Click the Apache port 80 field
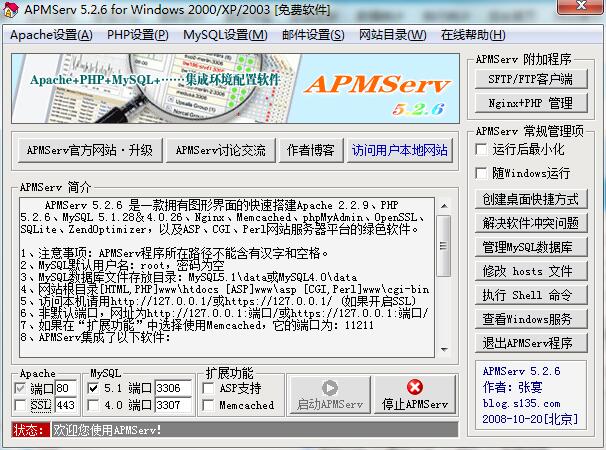Image resolution: width=606 pixels, height=450 pixels. tap(66, 388)
